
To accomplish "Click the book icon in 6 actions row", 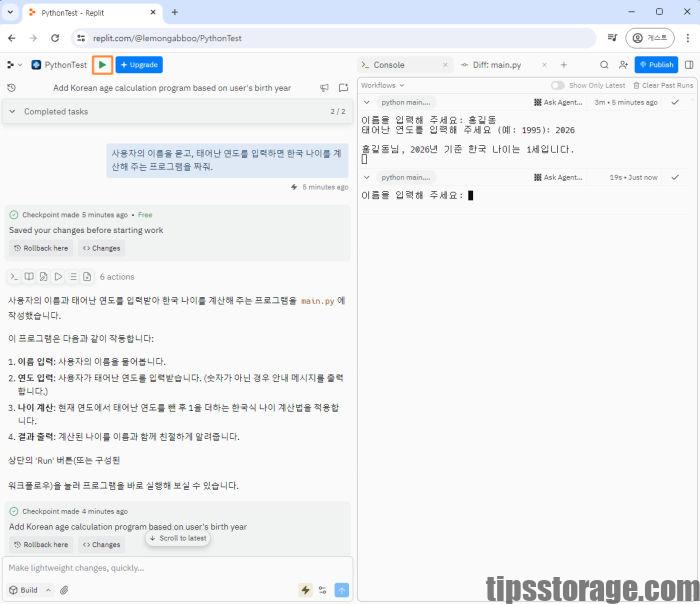I will point(29,277).
